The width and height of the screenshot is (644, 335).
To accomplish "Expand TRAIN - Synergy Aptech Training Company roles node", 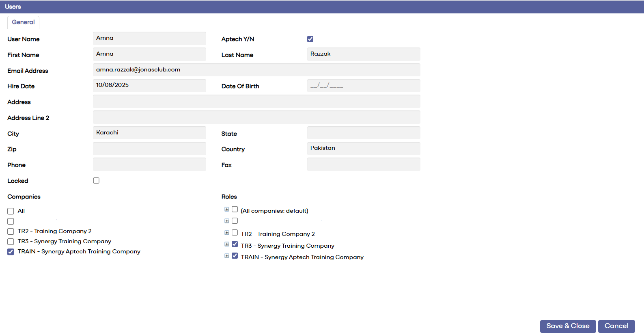I will (227, 256).
